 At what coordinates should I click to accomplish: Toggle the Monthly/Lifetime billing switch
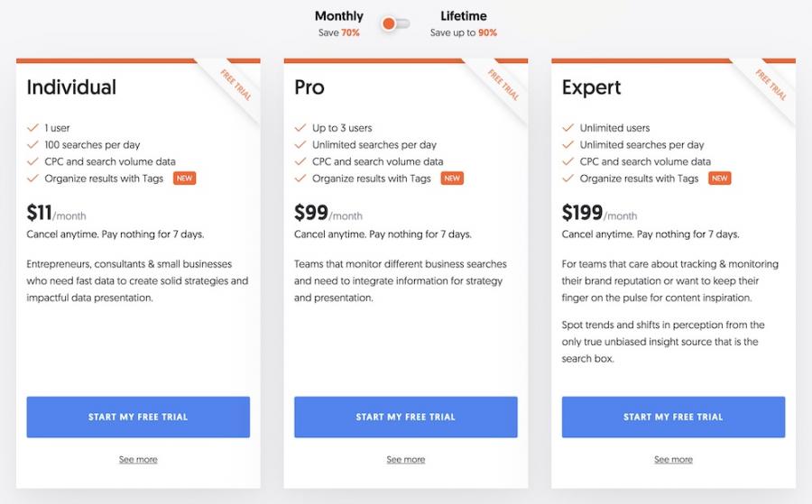click(395, 23)
